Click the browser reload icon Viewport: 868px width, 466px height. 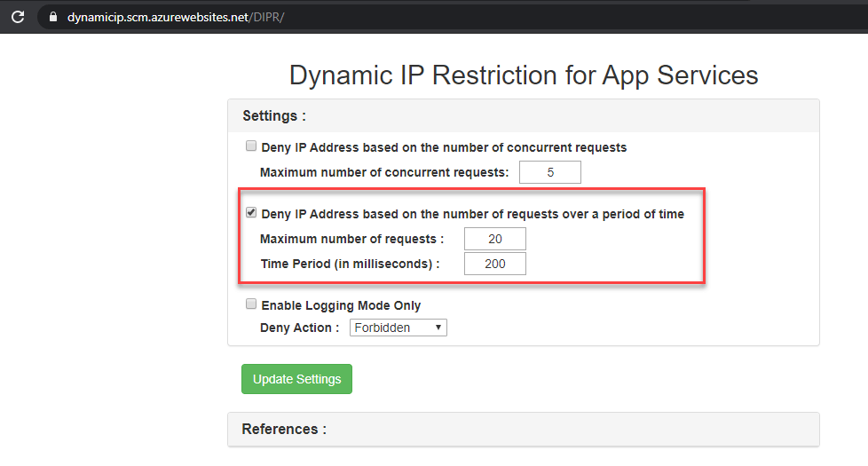click(x=17, y=17)
